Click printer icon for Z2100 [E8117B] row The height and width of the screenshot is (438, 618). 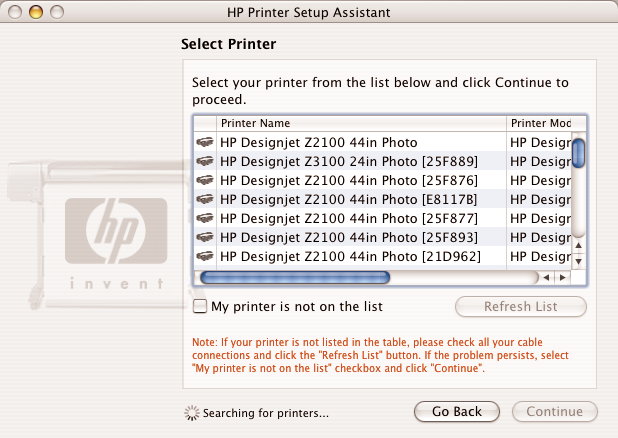pyautogui.click(x=205, y=199)
